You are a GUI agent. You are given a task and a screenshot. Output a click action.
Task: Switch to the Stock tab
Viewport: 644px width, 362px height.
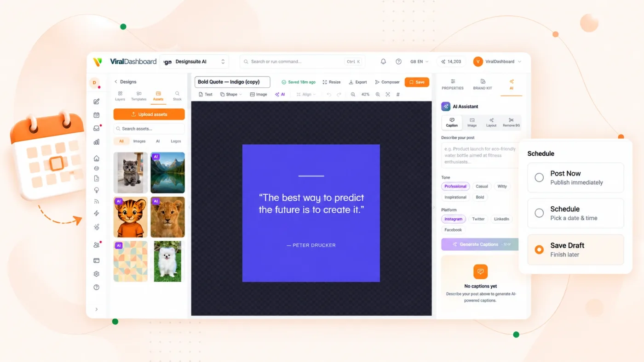click(x=177, y=96)
